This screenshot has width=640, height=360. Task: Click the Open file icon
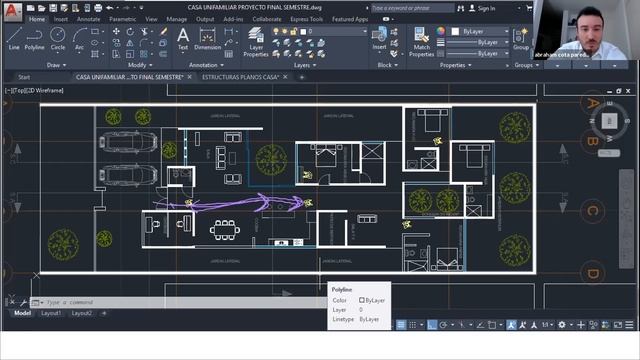[x=42, y=8]
